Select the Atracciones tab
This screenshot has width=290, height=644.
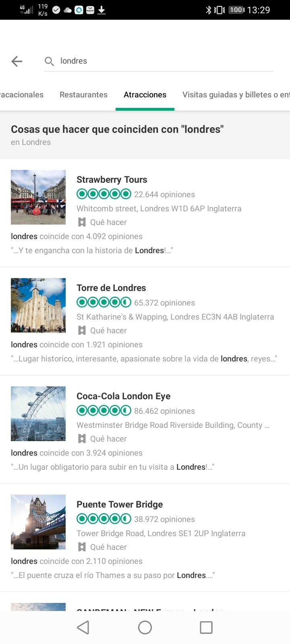click(x=145, y=95)
